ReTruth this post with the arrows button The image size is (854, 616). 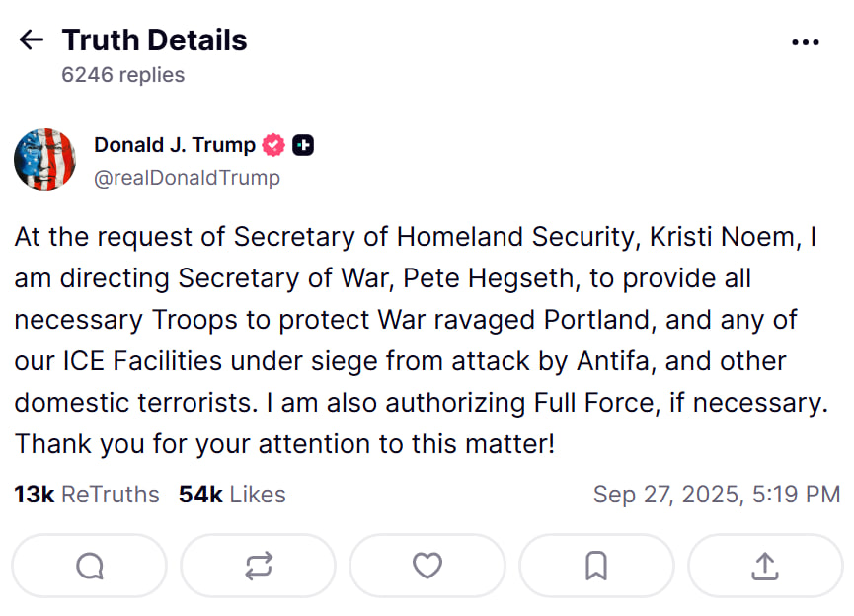point(258,566)
